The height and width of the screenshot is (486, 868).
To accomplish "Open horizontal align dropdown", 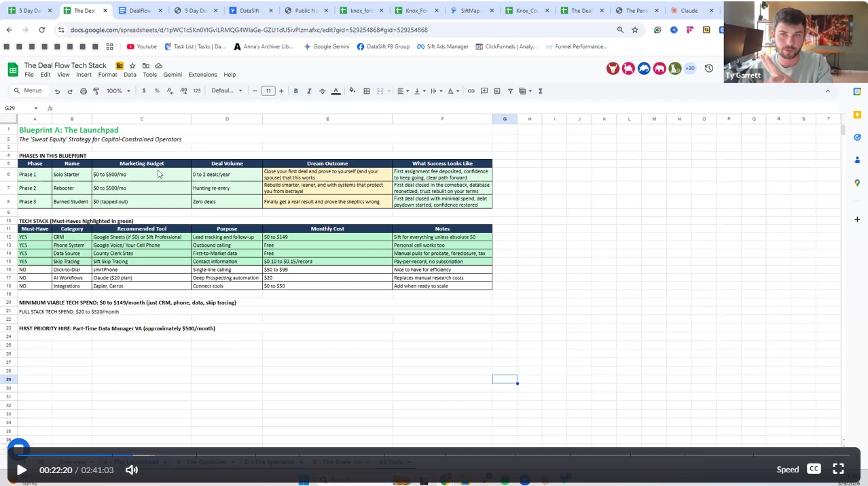I will 403,91.
